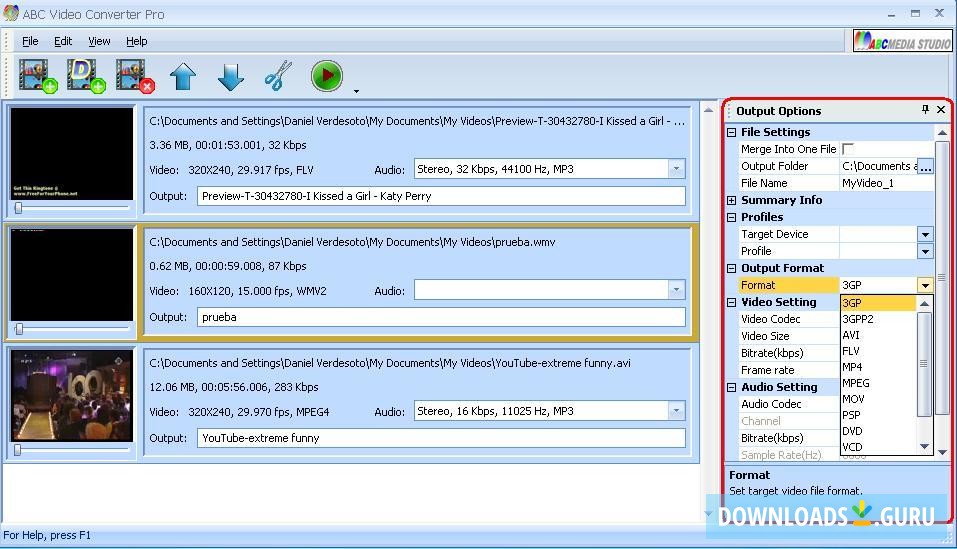957x549 pixels.
Task: Open the Help menu
Action: (x=137, y=41)
